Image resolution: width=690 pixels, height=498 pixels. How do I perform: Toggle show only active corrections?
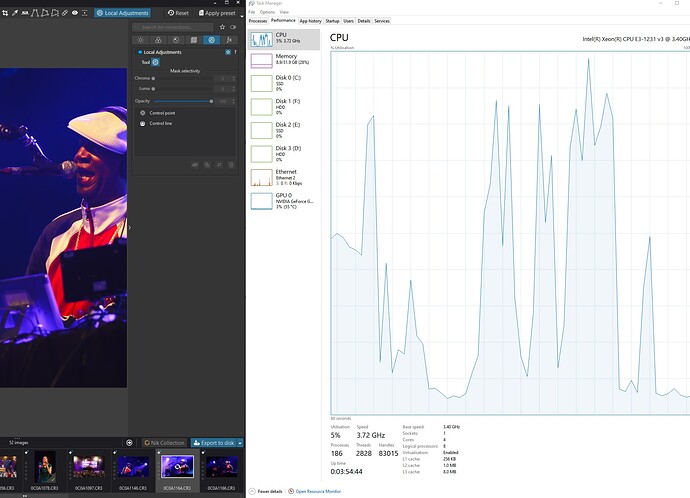[233, 27]
